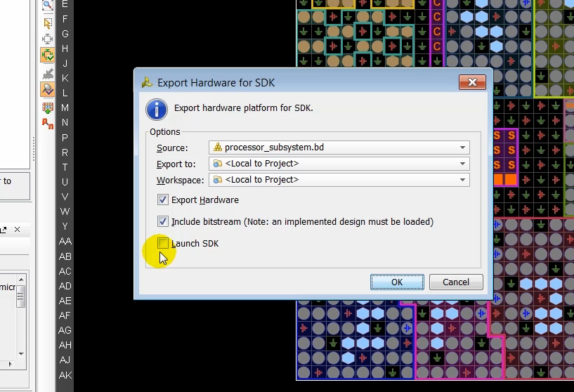Screen dimensions: 574x392
Task: Click row label AB in package ruler
Action: click(x=65, y=256)
